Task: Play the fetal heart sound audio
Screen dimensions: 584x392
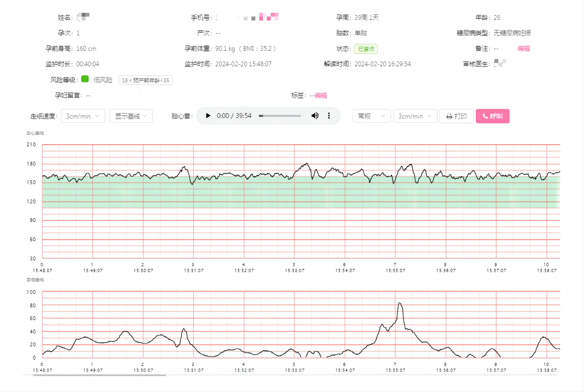Action: tap(208, 116)
